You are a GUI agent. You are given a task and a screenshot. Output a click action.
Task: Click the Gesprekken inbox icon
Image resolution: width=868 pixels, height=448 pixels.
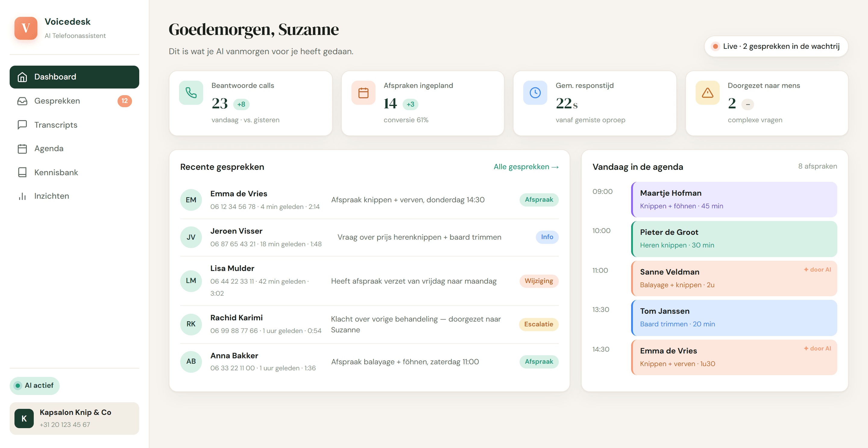[22, 101]
